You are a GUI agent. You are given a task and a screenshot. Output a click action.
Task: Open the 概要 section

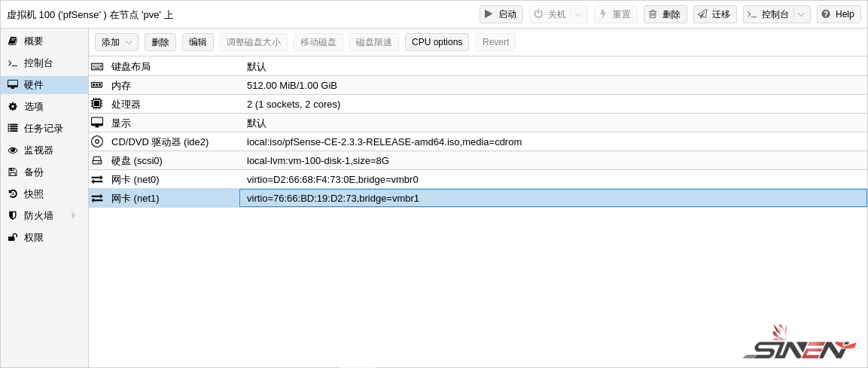(x=44, y=41)
